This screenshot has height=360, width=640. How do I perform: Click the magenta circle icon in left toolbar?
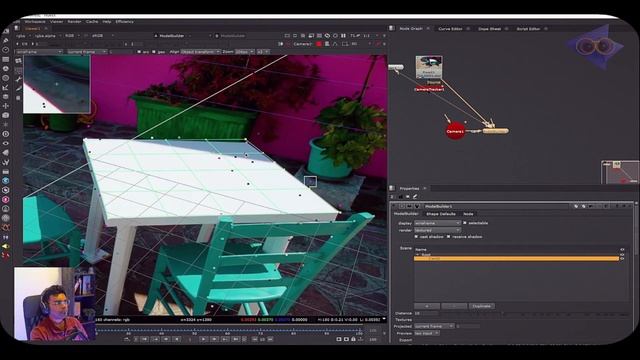click(x=6, y=200)
